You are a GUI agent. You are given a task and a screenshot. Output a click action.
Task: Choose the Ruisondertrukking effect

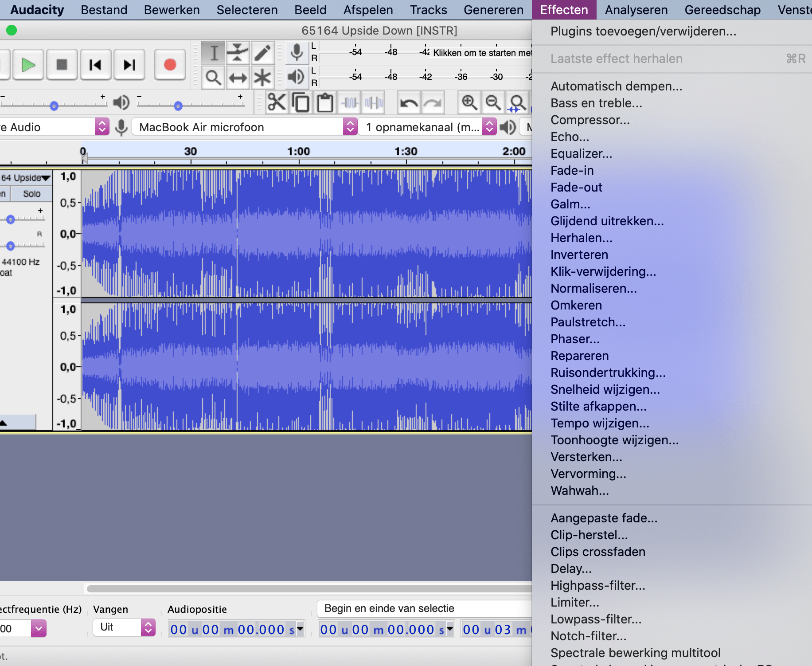(672, 373)
